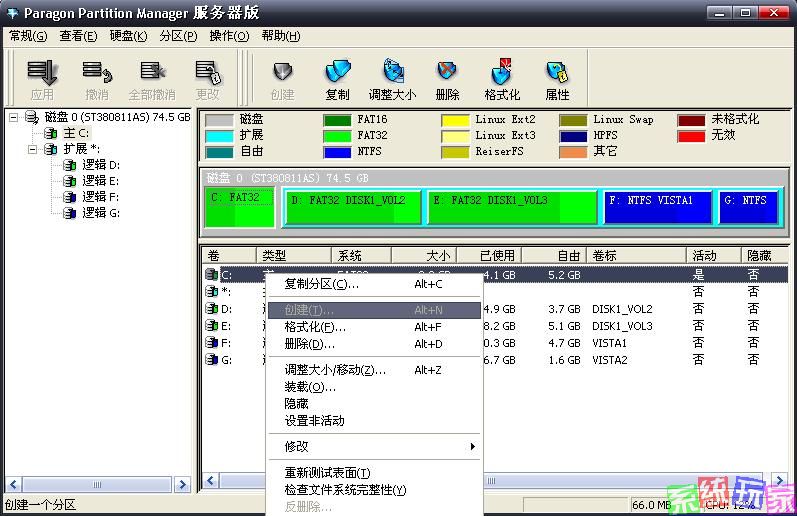Click the Copy (复制) partition toolbar icon
This screenshot has height=516, width=797.
[x=338, y=71]
